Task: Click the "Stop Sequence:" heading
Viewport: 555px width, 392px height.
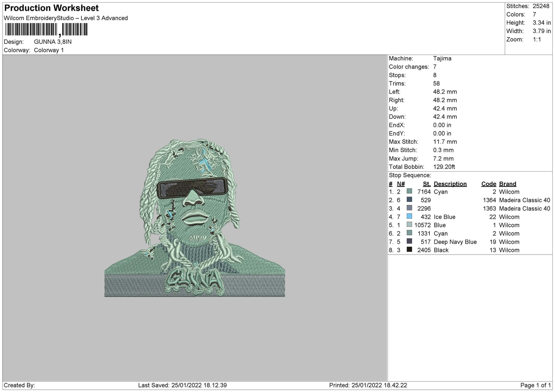Action: coord(410,175)
